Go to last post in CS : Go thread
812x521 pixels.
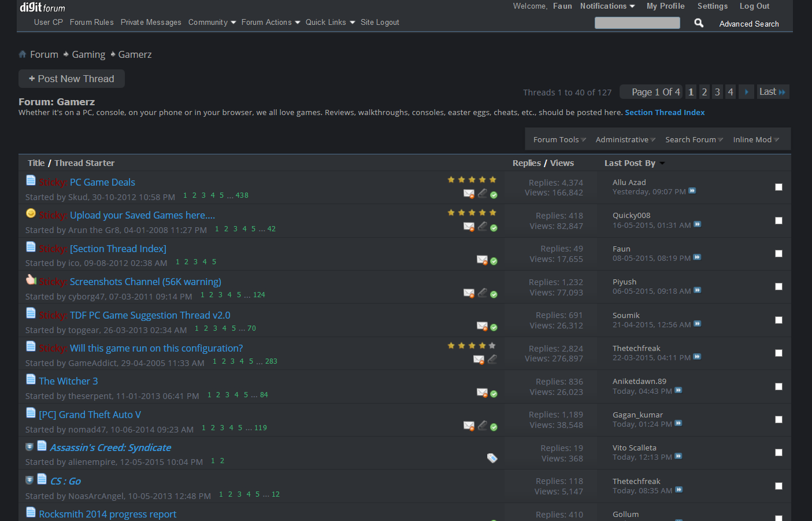click(x=679, y=490)
